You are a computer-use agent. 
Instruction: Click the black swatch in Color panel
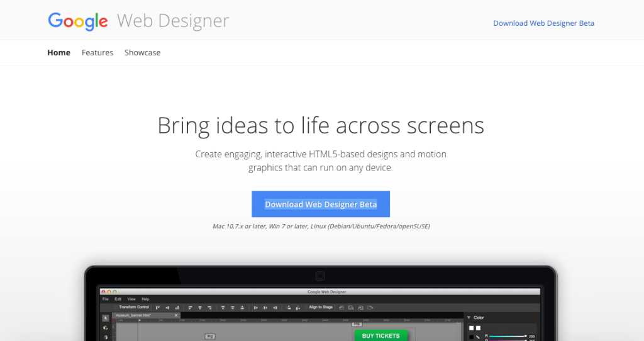[x=472, y=337]
